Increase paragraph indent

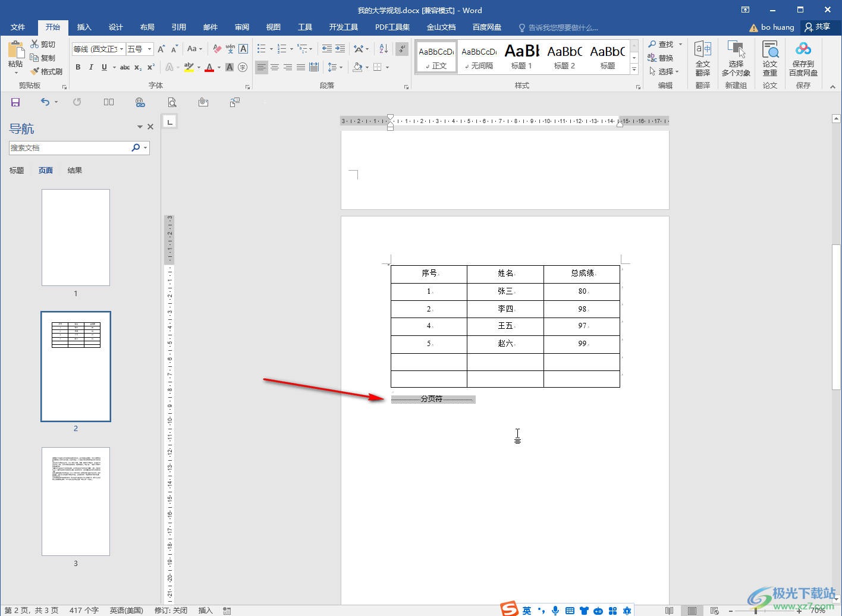coord(340,49)
